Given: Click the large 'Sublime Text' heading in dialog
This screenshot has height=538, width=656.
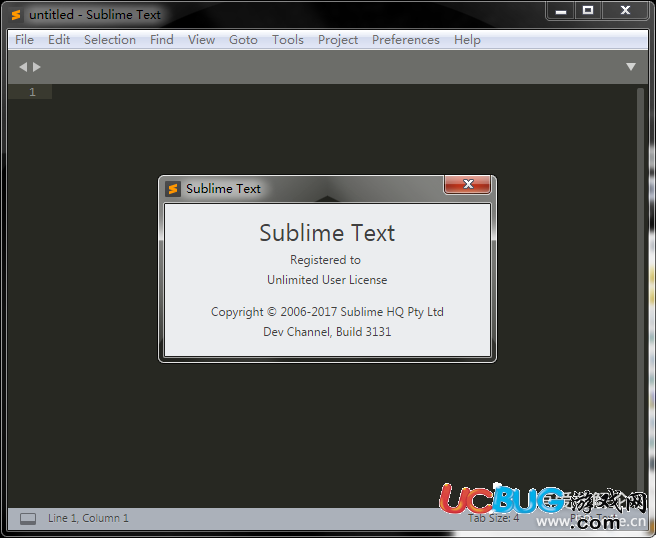Looking at the screenshot, I should [x=327, y=233].
